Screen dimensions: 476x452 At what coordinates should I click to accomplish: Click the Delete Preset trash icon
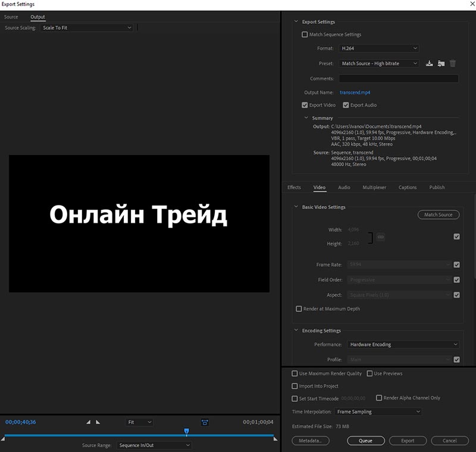pyautogui.click(x=453, y=63)
